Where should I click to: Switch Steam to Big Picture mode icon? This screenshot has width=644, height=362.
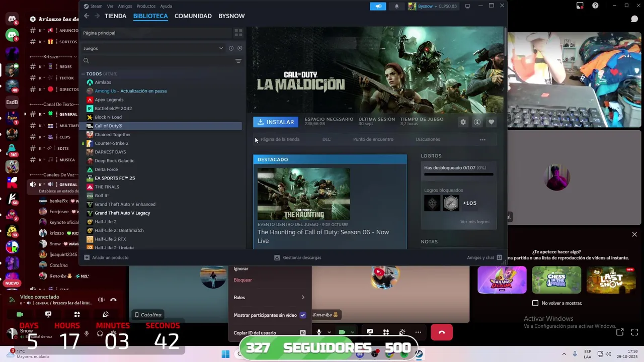coord(467,6)
